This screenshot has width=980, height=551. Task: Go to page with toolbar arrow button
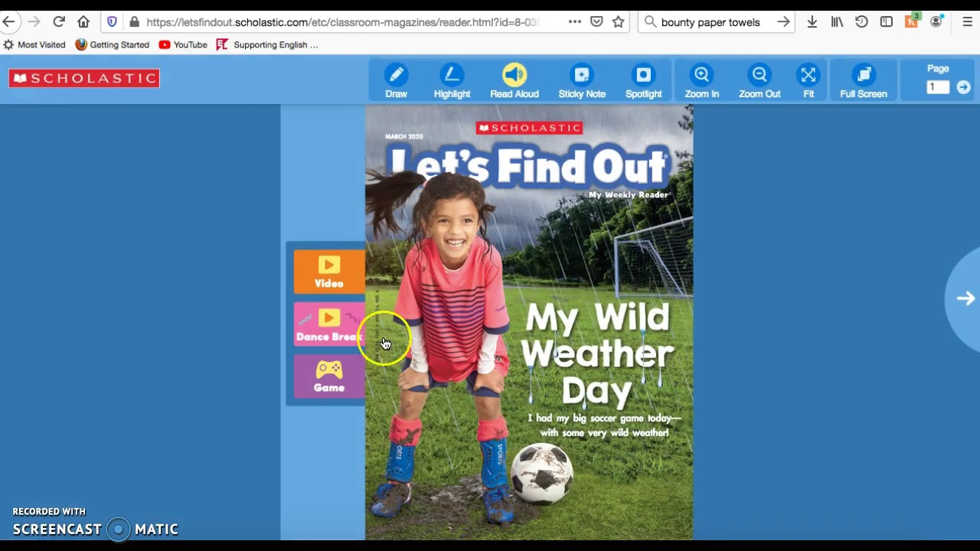click(x=964, y=87)
